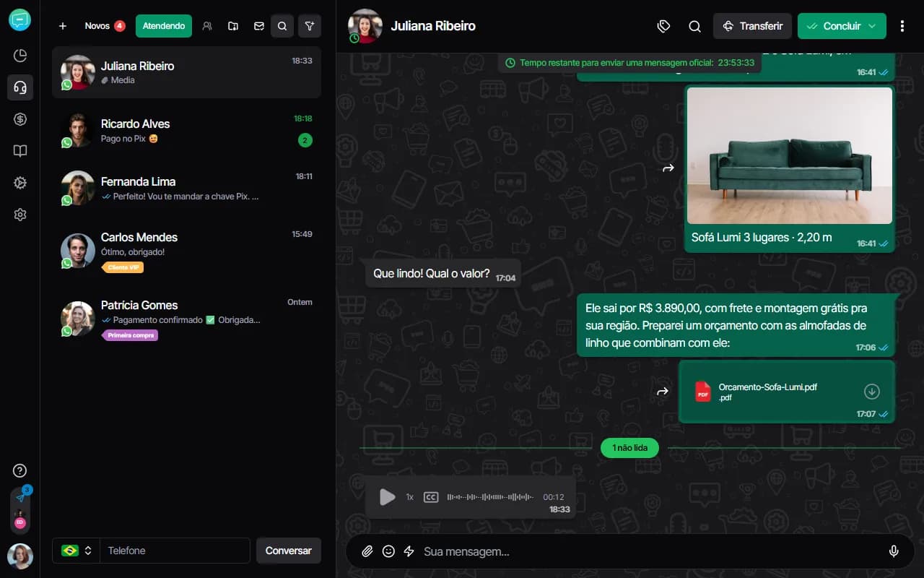
Task: Focus the Sua mensagem text field
Action: [650, 551]
